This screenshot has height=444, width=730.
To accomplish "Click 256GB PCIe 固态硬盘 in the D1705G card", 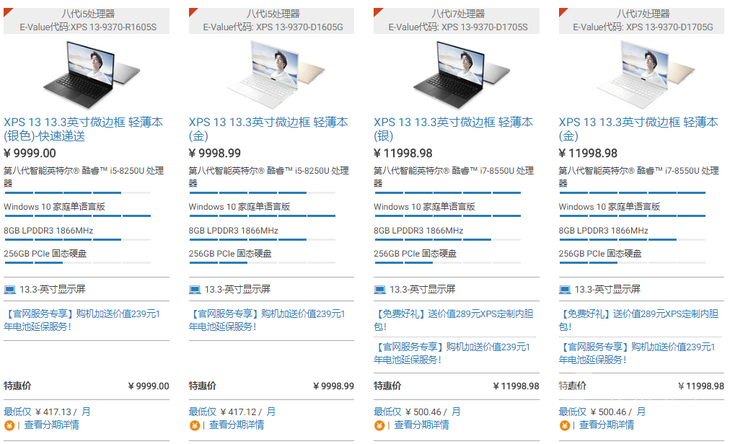I will 600,254.
